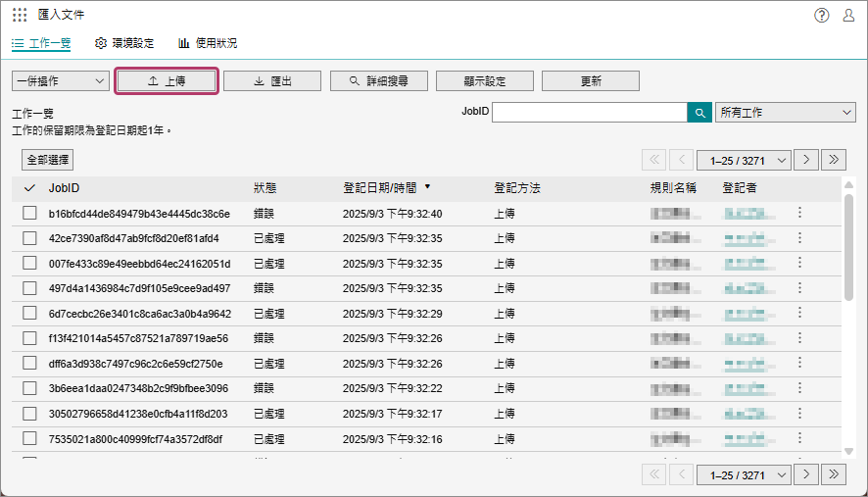Open the help question mark icon
This screenshot has width=868, height=497.
(821, 15)
